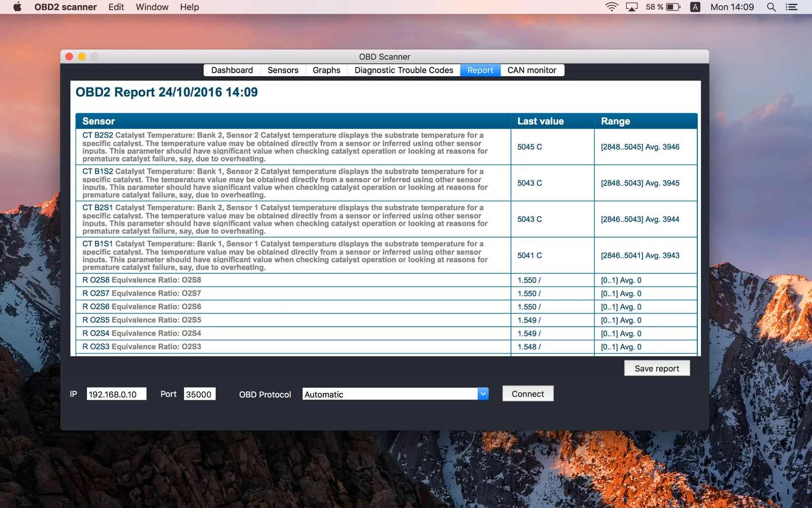The width and height of the screenshot is (812, 508).
Task: Select the CT B2S2 Catalyst Temperature row
Action: coord(386,147)
